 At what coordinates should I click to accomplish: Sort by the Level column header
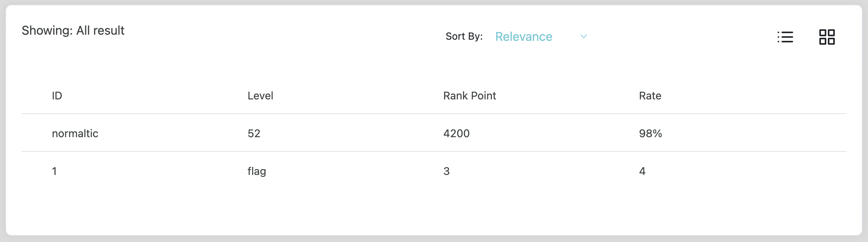tap(260, 96)
